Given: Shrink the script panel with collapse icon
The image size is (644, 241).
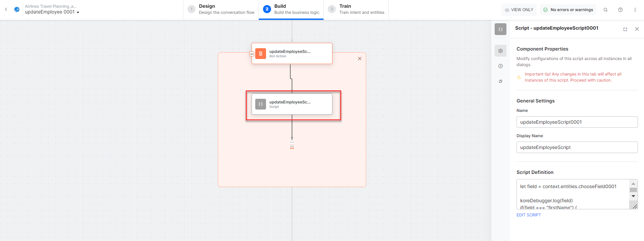Looking at the screenshot, I should click(625, 29).
